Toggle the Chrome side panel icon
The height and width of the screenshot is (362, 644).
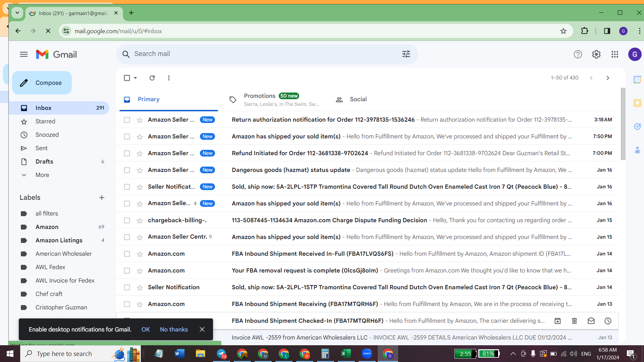pyautogui.click(x=607, y=31)
